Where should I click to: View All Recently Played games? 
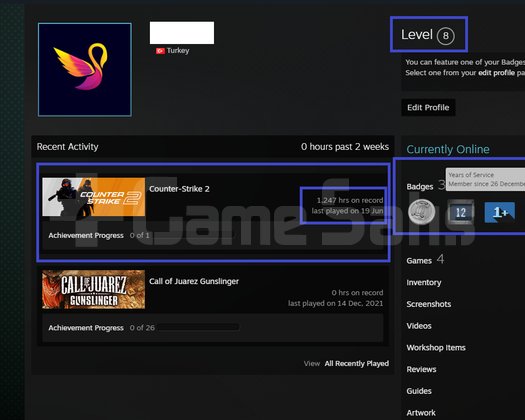point(357,363)
